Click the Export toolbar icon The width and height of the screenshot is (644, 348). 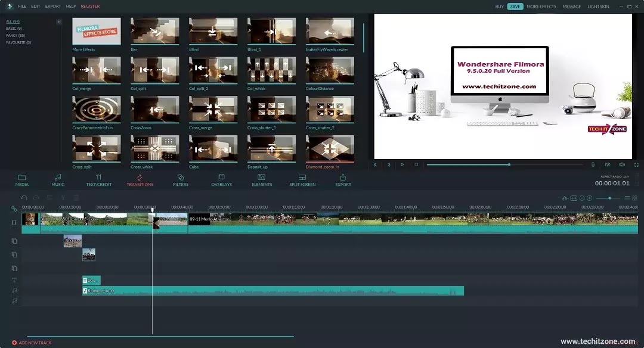[x=343, y=180]
